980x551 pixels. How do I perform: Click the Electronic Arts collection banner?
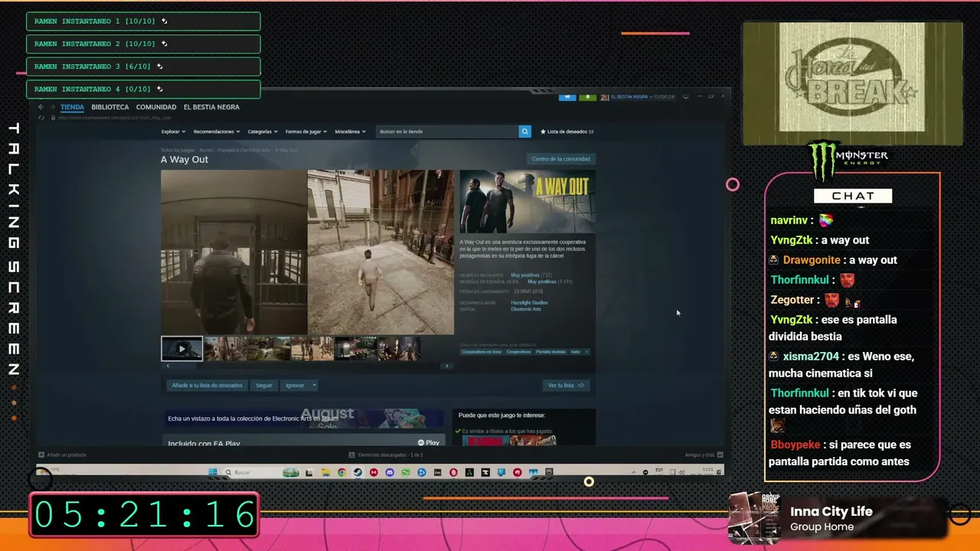pos(305,419)
